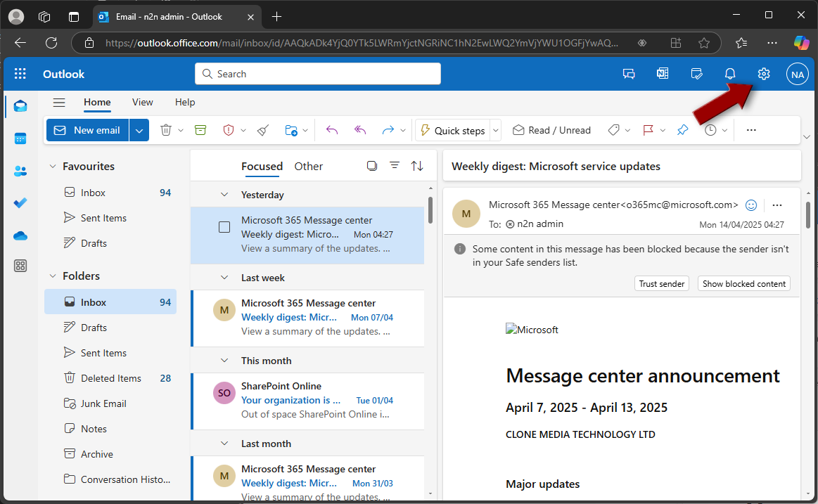818x504 pixels.
Task: Move message to folder icon
Action: click(291, 130)
